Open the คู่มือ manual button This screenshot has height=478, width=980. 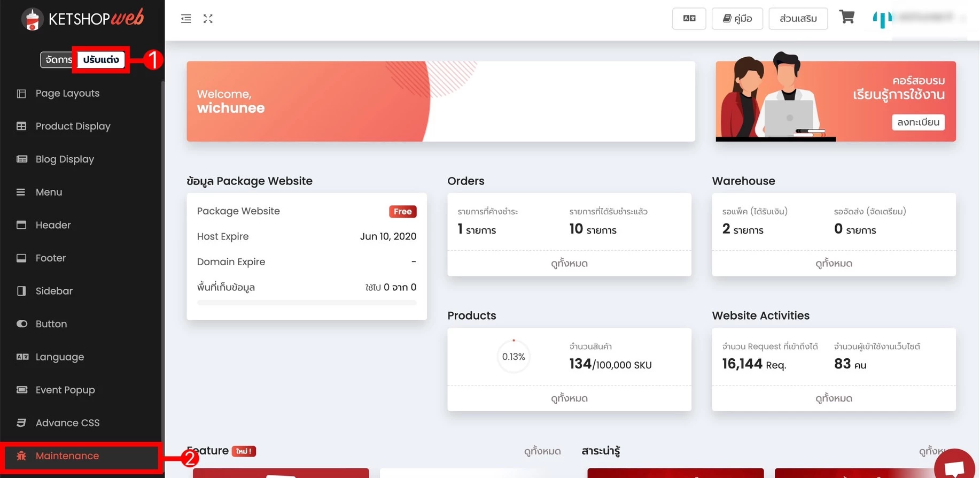click(737, 19)
